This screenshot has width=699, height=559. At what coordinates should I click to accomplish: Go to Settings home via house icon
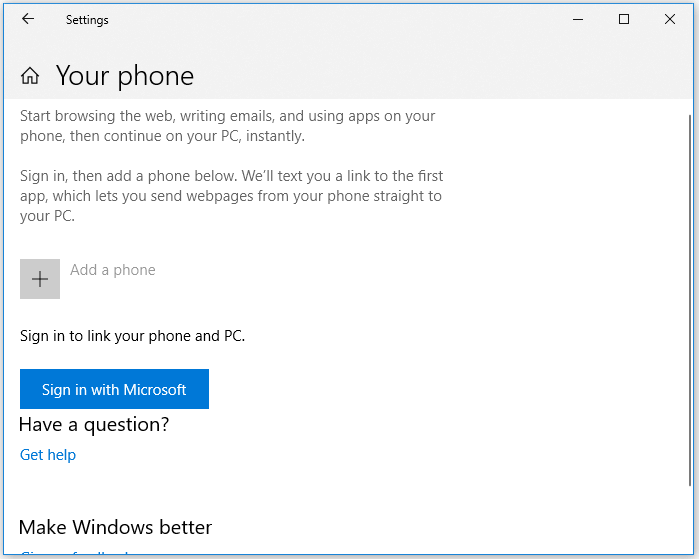pyautogui.click(x=31, y=76)
